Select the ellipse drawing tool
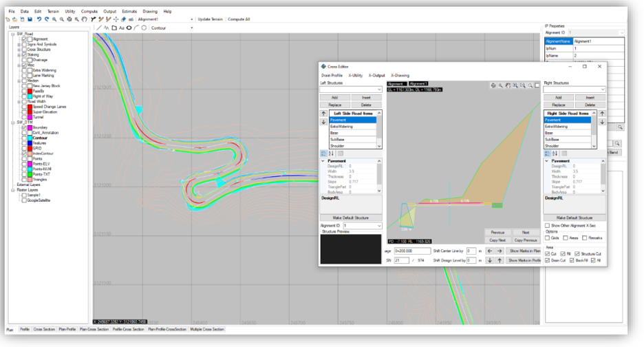The image size is (644, 347). [x=129, y=28]
